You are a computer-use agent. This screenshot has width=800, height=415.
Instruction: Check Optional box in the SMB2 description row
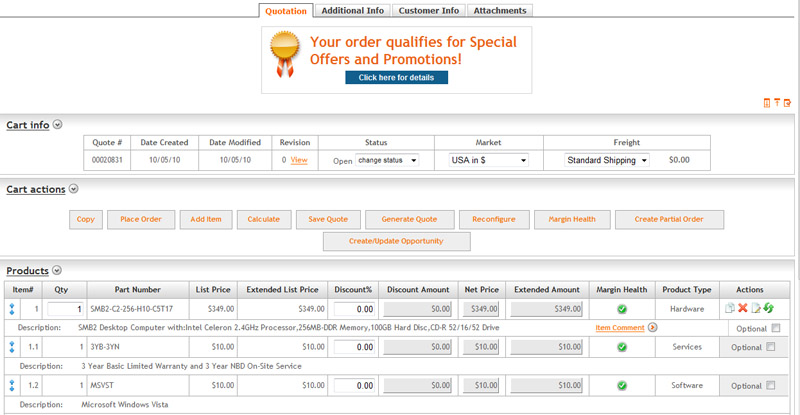(776, 328)
